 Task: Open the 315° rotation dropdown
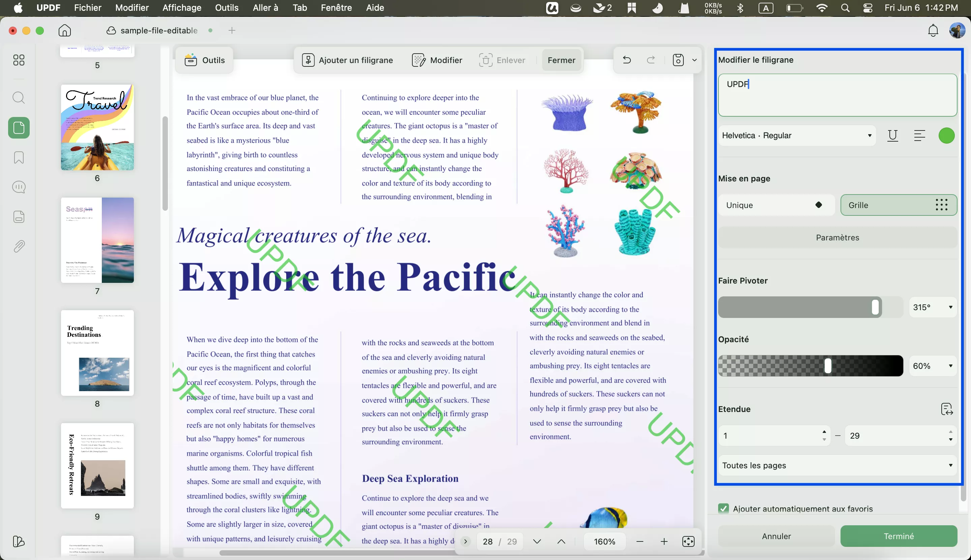pyautogui.click(x=933, y=307)
